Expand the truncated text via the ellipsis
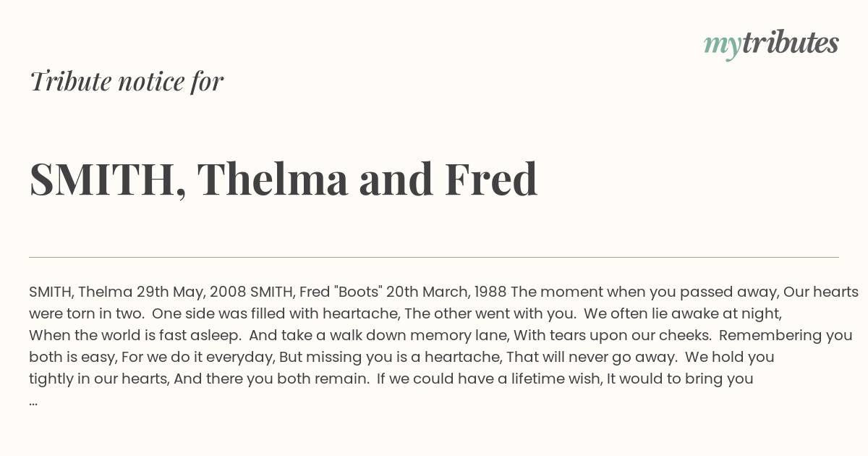Viewport: 868px width, 456px height. coord(33,401)
